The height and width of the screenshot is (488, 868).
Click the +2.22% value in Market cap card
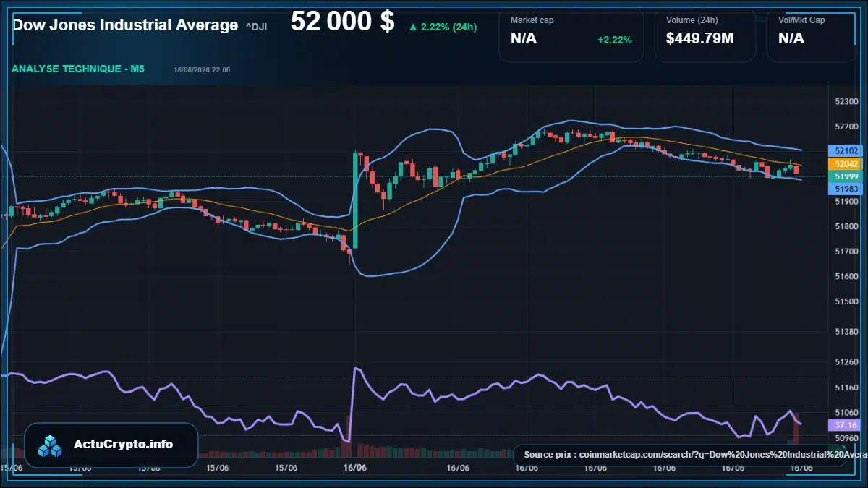click(614, 40)
